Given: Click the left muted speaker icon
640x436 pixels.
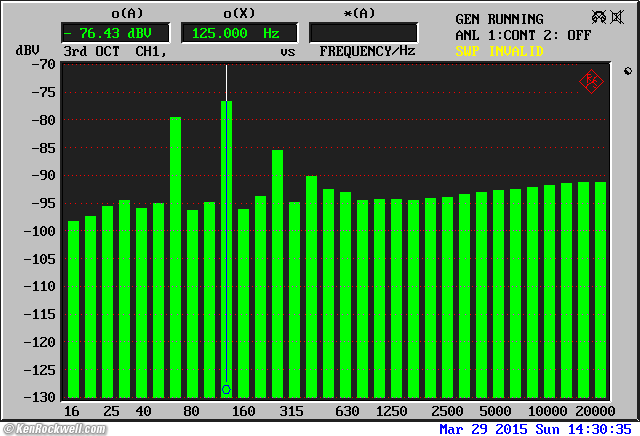Looking at the screenshot, I should click(x=597, y=17).
